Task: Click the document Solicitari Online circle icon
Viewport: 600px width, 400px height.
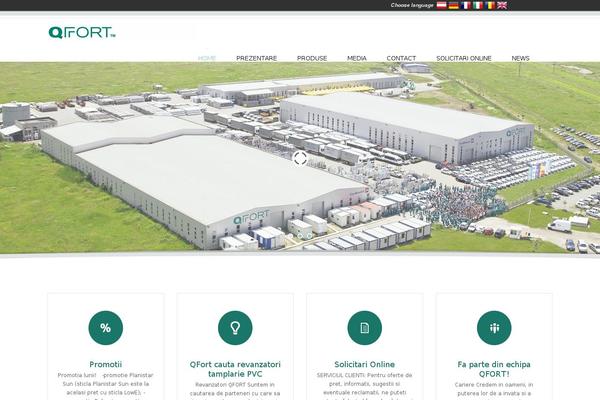Action: click(365, 328)
